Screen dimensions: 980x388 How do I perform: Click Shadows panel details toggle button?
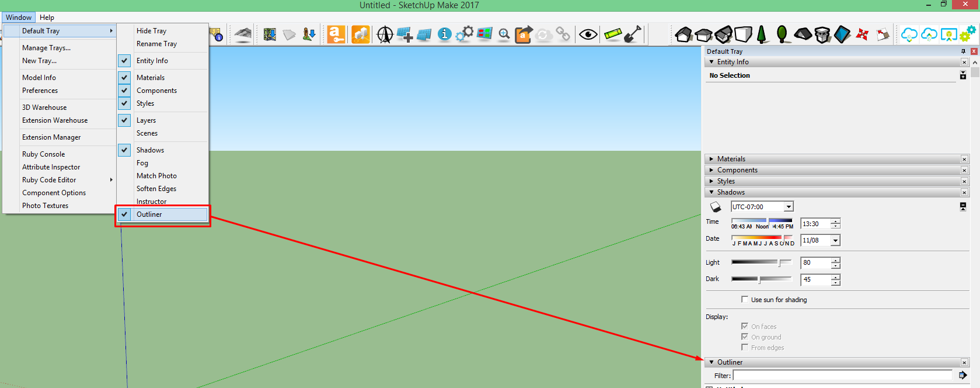963,207
